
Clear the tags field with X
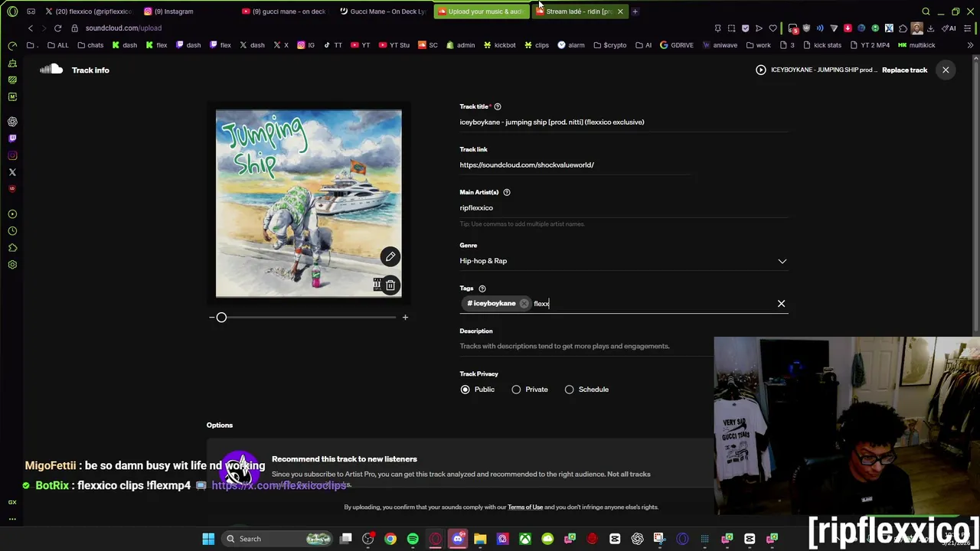click(x=781, y=304)
